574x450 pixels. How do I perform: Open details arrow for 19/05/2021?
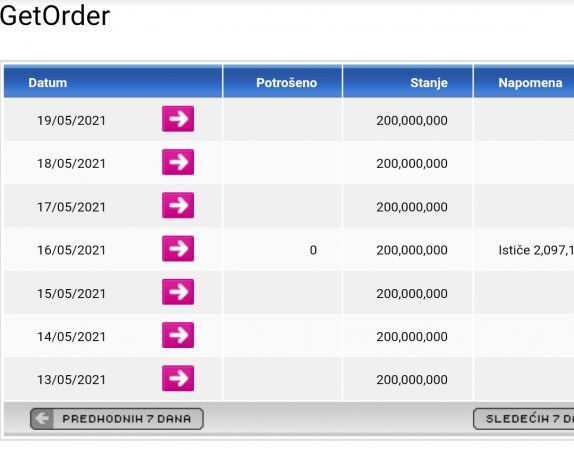(178, 119)
